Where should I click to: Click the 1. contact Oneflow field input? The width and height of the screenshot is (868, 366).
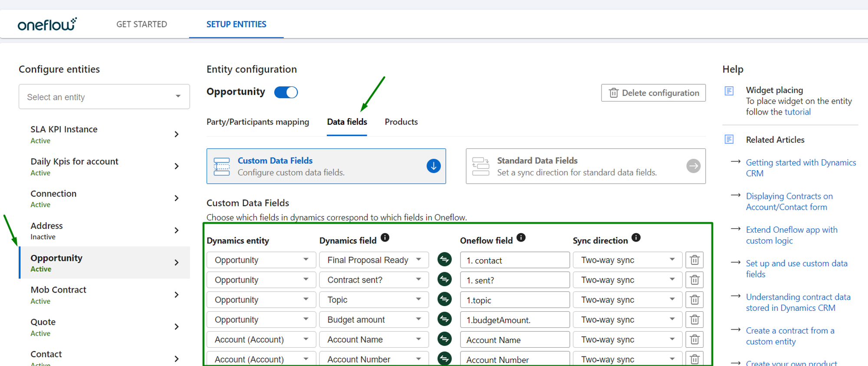click(515, 260)
